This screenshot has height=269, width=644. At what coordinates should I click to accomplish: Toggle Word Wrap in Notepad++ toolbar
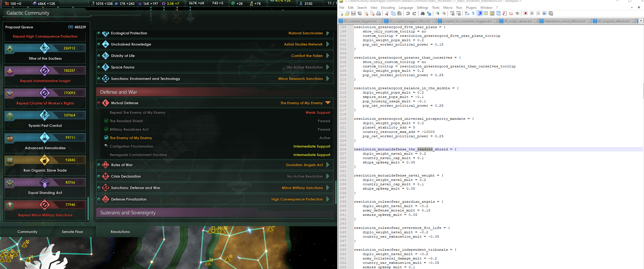(467, 13)
